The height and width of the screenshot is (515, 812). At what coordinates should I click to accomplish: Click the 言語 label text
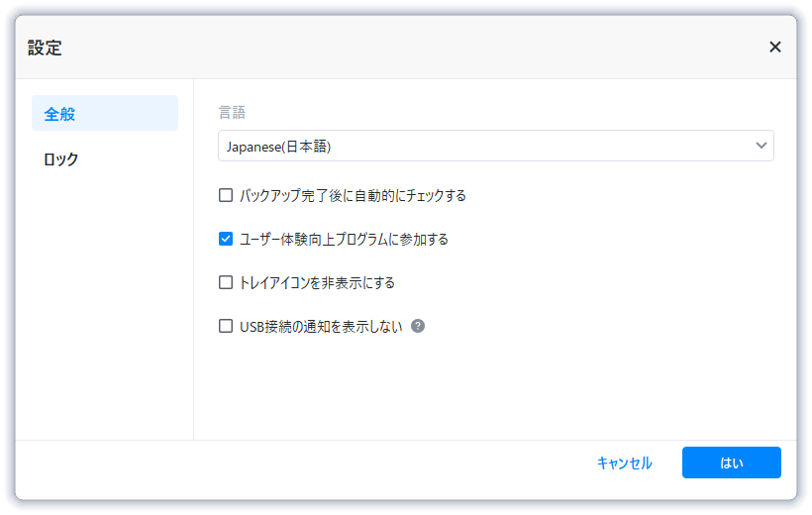(232, 113)
